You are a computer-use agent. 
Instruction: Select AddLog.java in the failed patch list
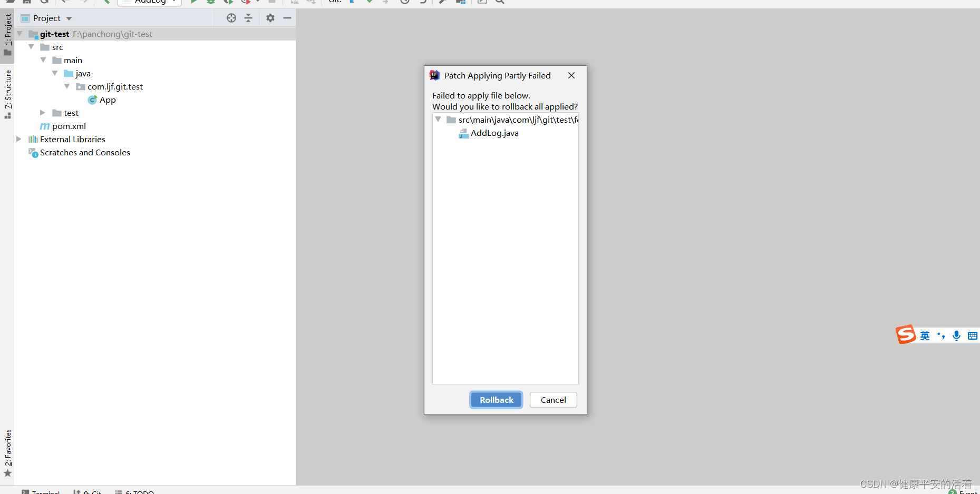coord(494,133)
